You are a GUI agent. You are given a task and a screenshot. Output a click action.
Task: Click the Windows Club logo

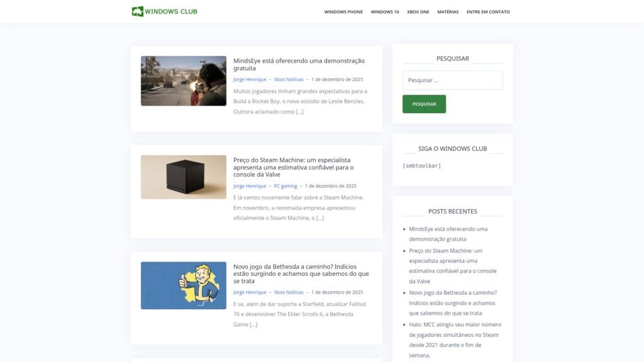click(164, 11)
